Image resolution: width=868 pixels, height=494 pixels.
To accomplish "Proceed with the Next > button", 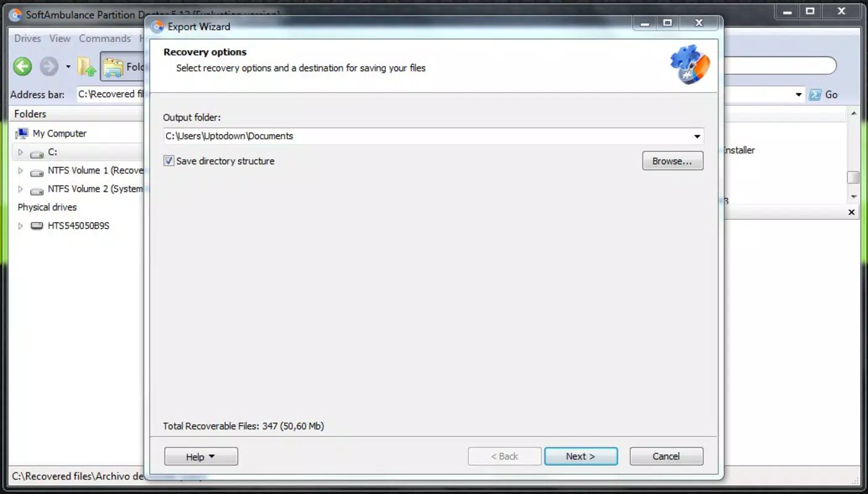I will pyautogui.click(x=580, y=456).
